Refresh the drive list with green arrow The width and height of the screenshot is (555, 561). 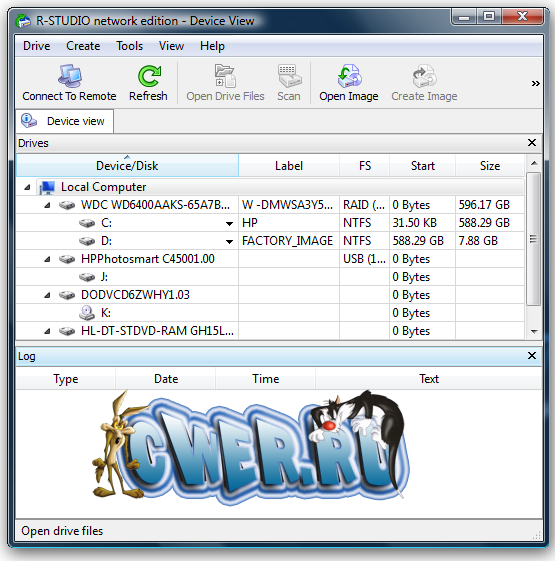[149, 76]
